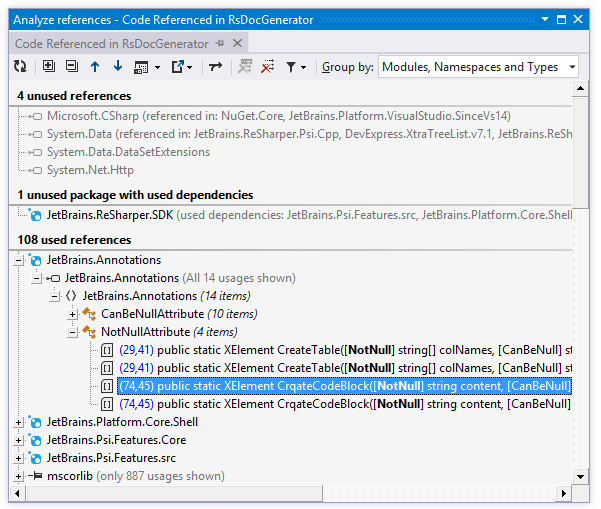The width and height of the screenshot is (601, 509).
Task: Expand the JetBrains.Platform.Core.Shell node
Action: click(19, 422)
